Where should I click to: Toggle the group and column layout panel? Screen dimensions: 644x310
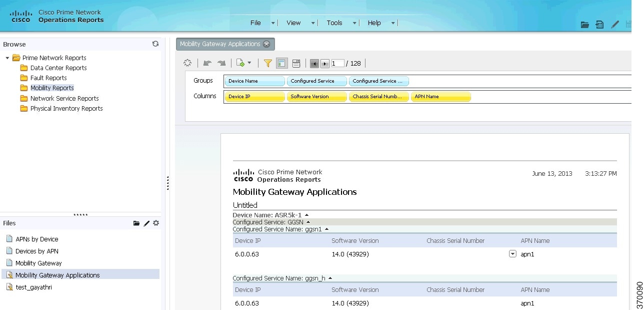click(x=281, y=63)
